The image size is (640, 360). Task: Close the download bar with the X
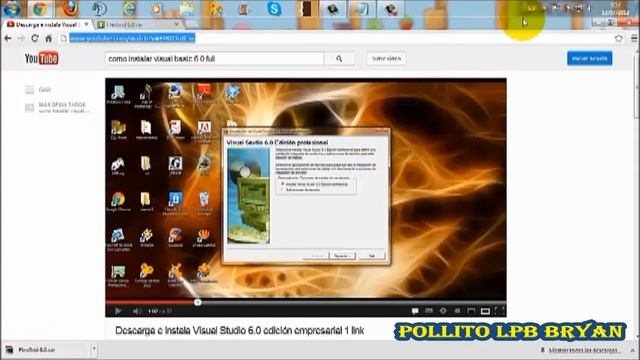coord(633,350)
